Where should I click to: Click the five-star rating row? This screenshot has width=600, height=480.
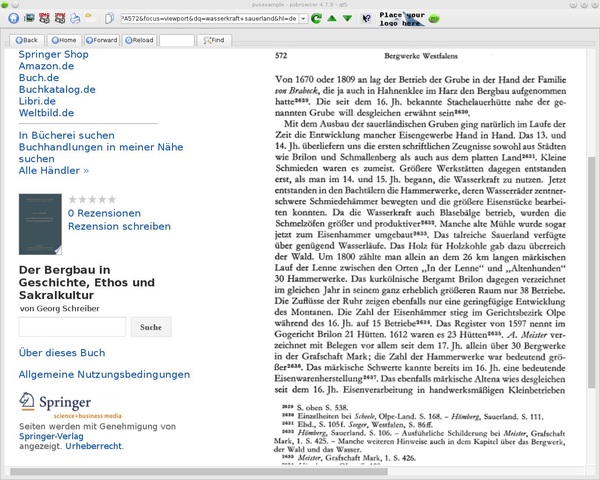(x=92, y=199)
